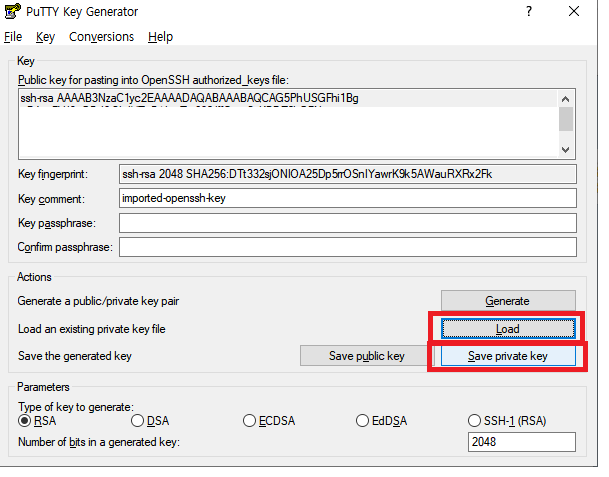
Task: Click the 'Key passphrase:' label
Action: (57, 223)
